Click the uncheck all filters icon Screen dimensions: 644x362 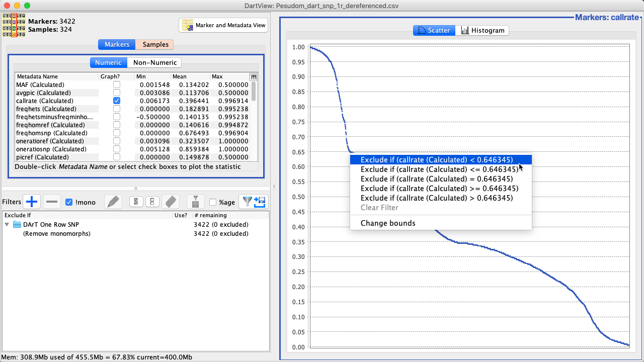coord(152,202)
